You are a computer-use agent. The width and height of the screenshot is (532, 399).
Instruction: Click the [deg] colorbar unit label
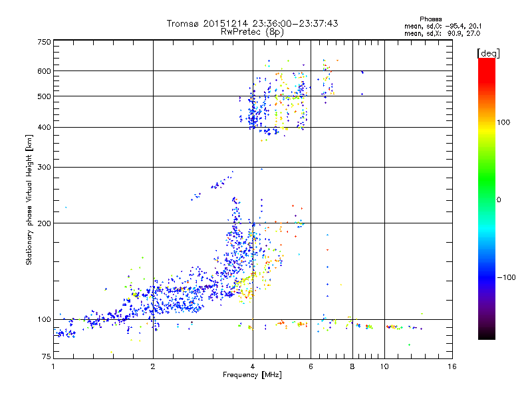tap(488, 53)
